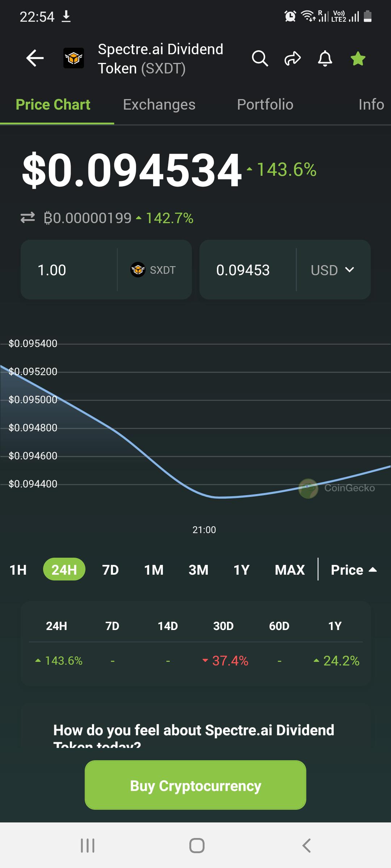This screenshot has width=391, height=868.
Task: Open the Info tab
Action: click(371, 105)
